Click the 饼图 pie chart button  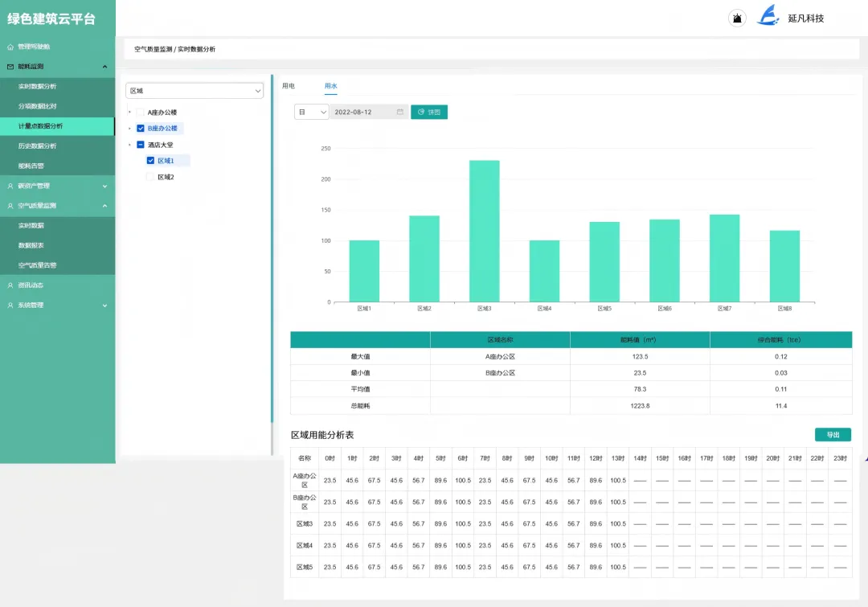pos(429,112)
